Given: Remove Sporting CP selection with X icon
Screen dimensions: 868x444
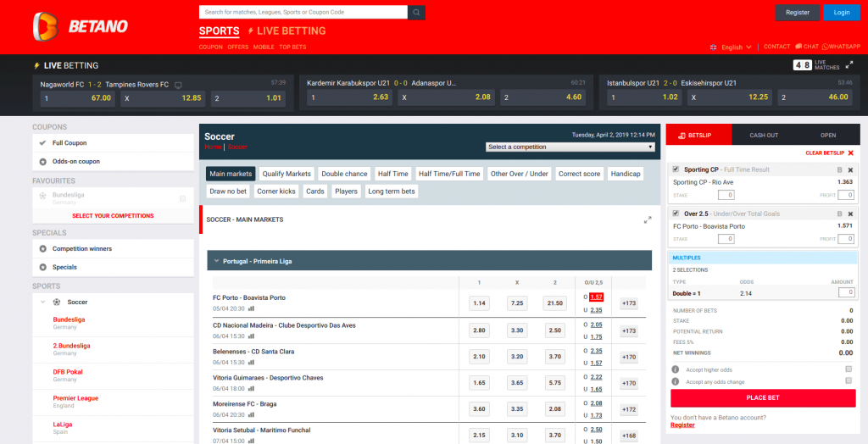Looking at the screenshot, I should click(850, 169).
